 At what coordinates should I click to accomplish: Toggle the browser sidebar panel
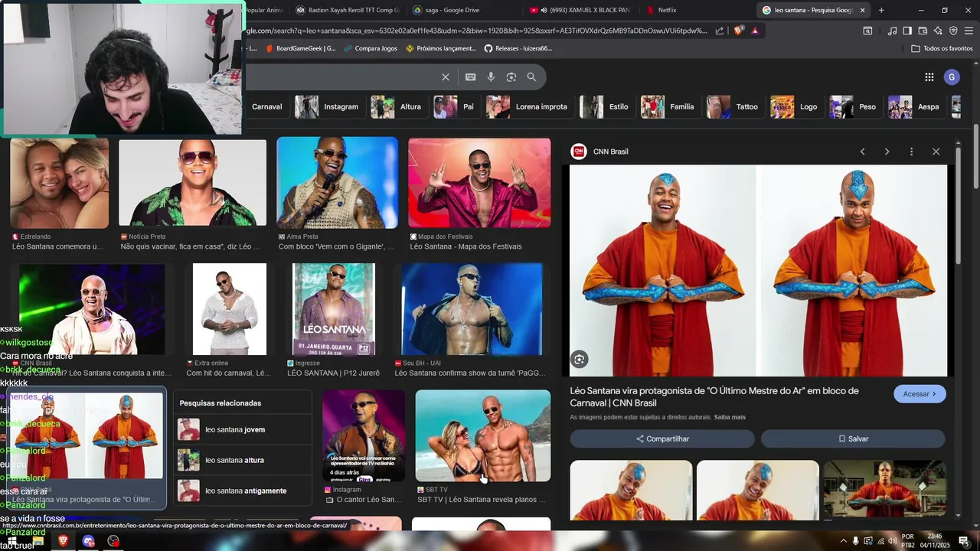point(907,31)
